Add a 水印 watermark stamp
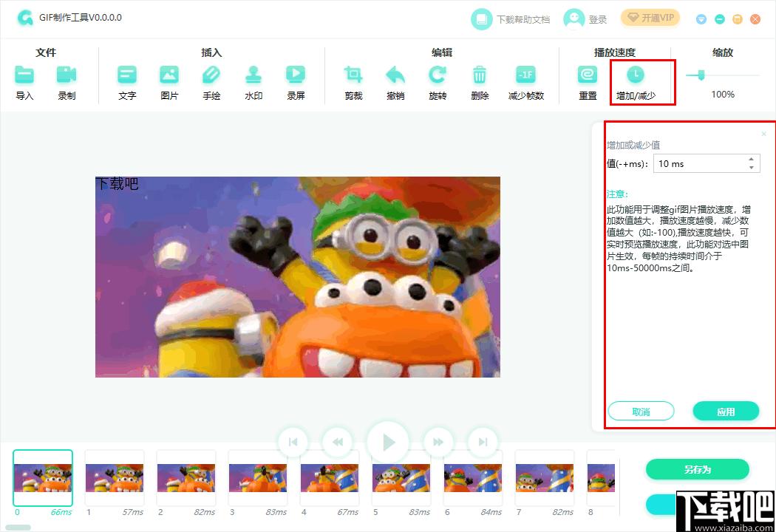Screen dimensions: 776x532 click(253, 75)
